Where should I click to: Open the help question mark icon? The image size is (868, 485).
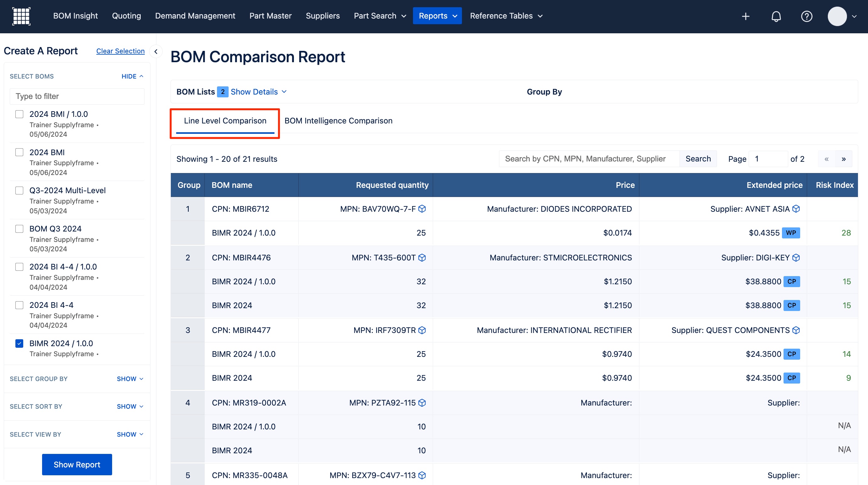tap(806, 16)
